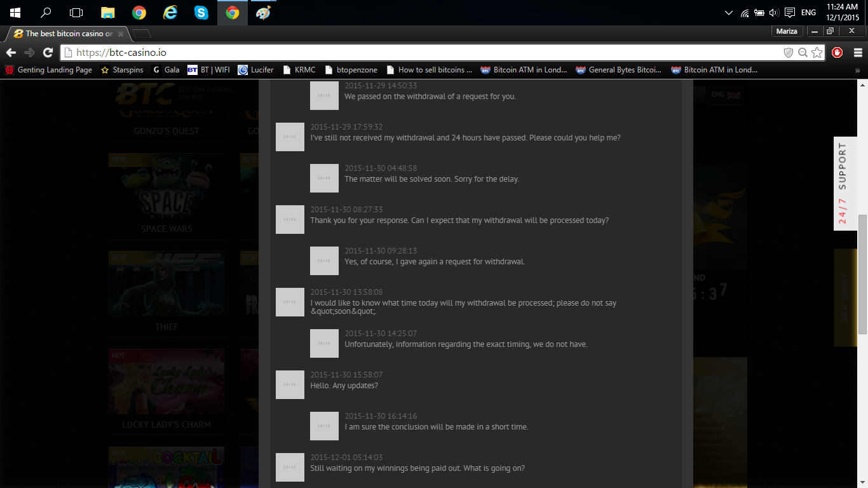The width and height of the screenshot is (868, 488).
Task: Check battery status in the system tray
Action: pos(759,13)
